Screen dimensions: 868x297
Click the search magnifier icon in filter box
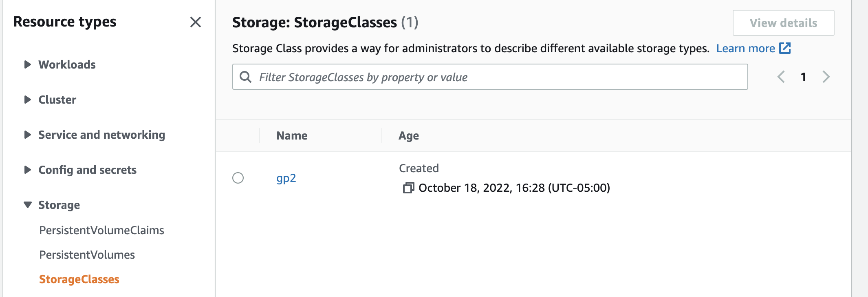click(245, 77)
